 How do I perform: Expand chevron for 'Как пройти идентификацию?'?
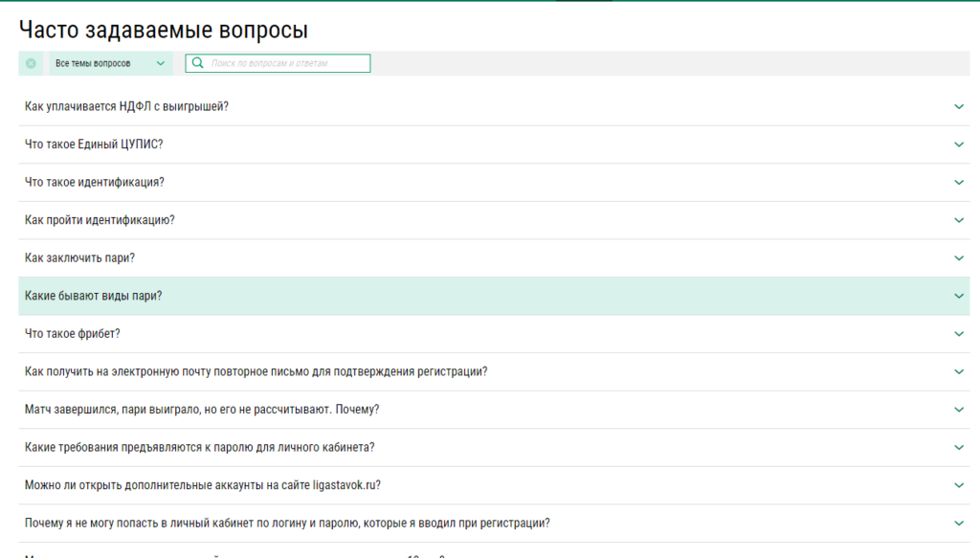coord(959,220)
